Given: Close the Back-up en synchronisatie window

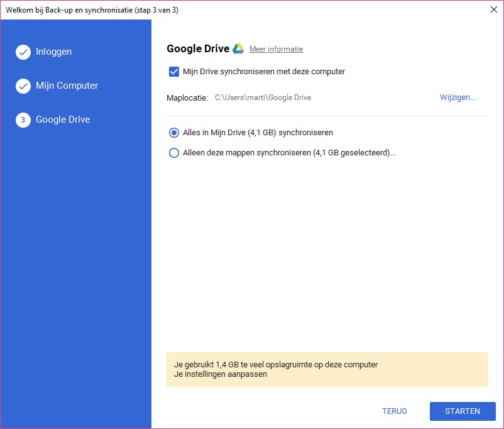Looking at the screenshot, I should pos(490,10).
